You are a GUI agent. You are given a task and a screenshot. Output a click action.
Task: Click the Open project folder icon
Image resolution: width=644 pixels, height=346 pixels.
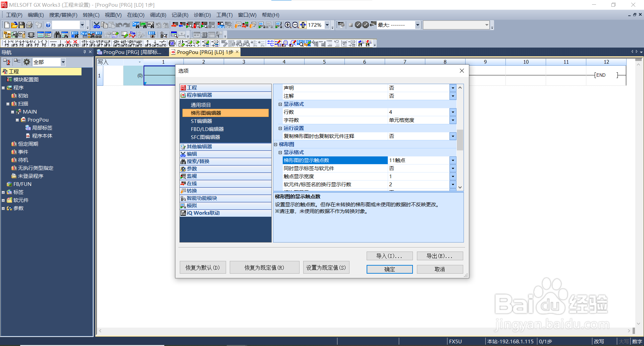pyautogui.click(x=14, y=25)
